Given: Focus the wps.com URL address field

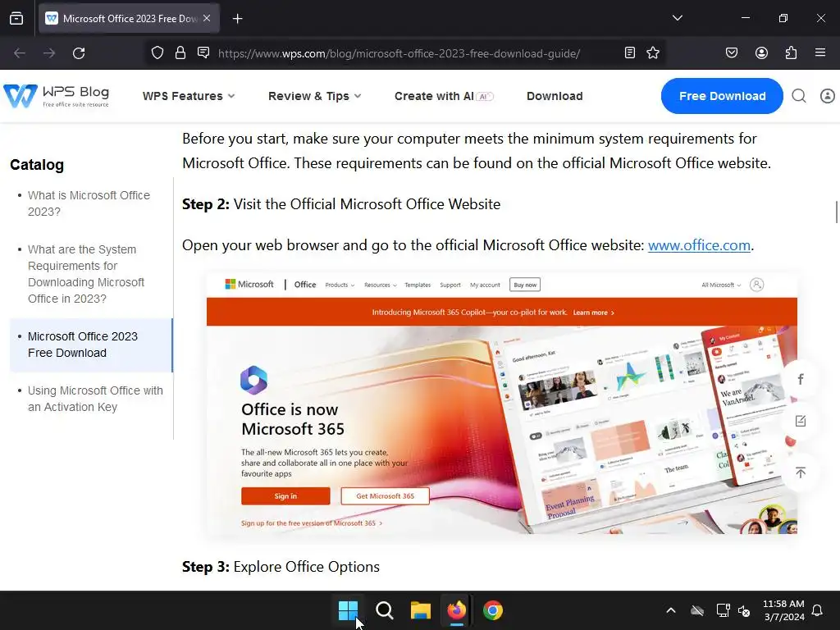Looking at the screenshot, I should coord(399,53).
